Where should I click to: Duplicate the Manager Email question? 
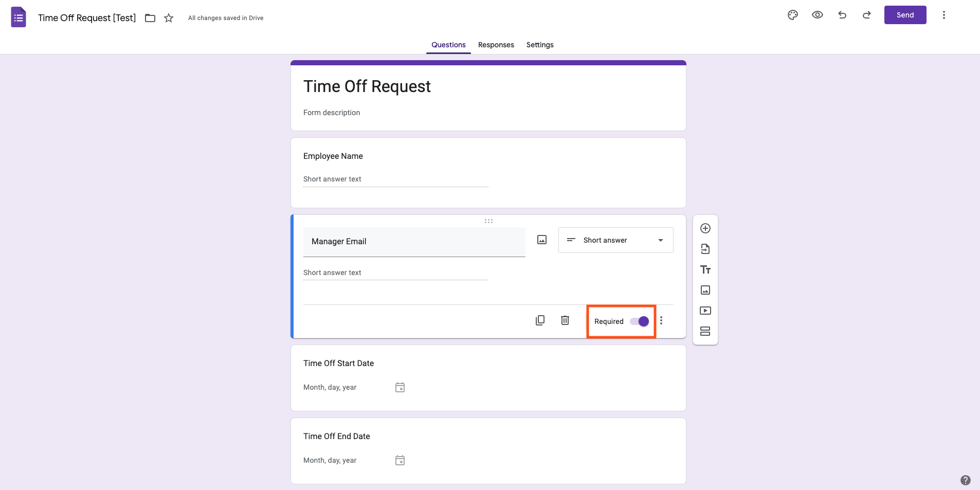[x=540, y=320]
